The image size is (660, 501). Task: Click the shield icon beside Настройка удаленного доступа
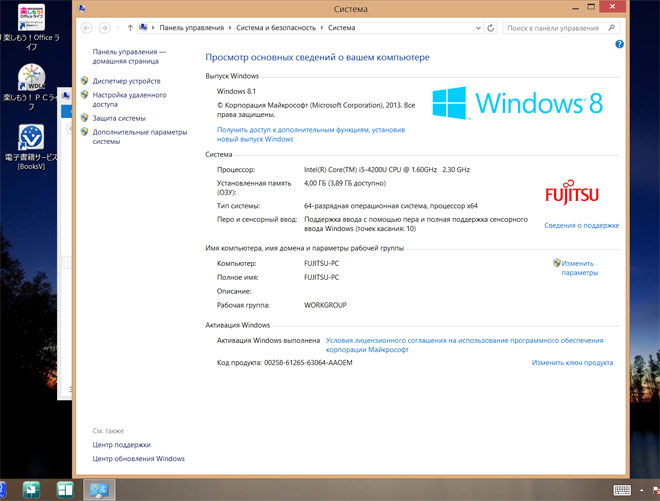(85, 95)
